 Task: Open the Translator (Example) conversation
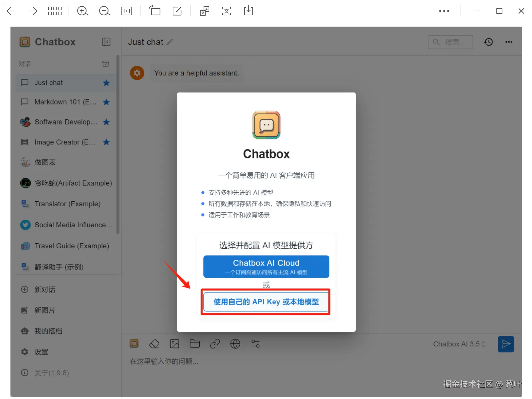coord(66,204)
